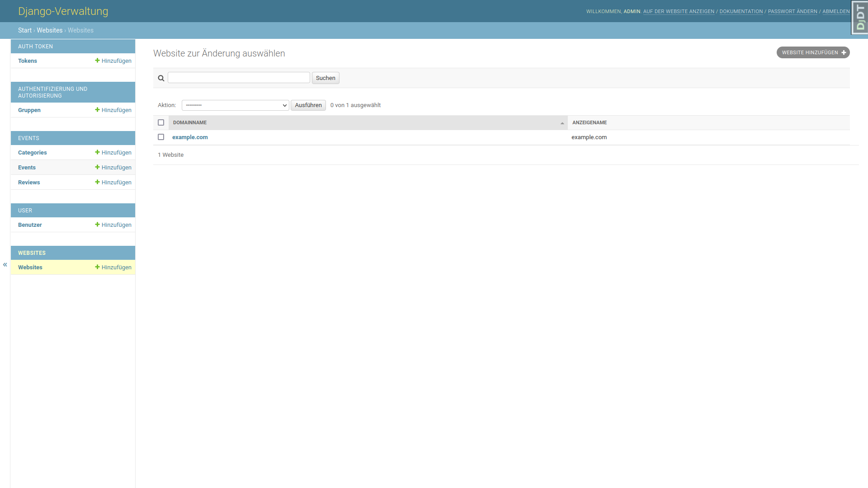The height and width of the screenshot is (488, 868).
Task: Click the plus icon to add a new Token
Action: coord(97,61)
